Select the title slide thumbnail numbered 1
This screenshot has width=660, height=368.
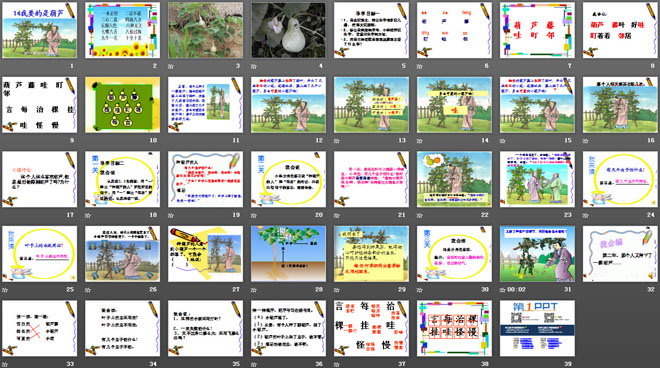40,30
